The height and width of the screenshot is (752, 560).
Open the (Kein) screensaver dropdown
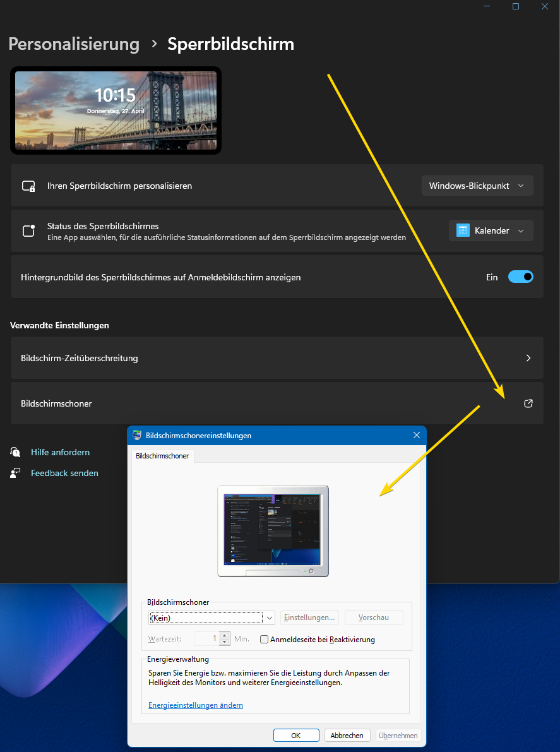tap(211, 618)
